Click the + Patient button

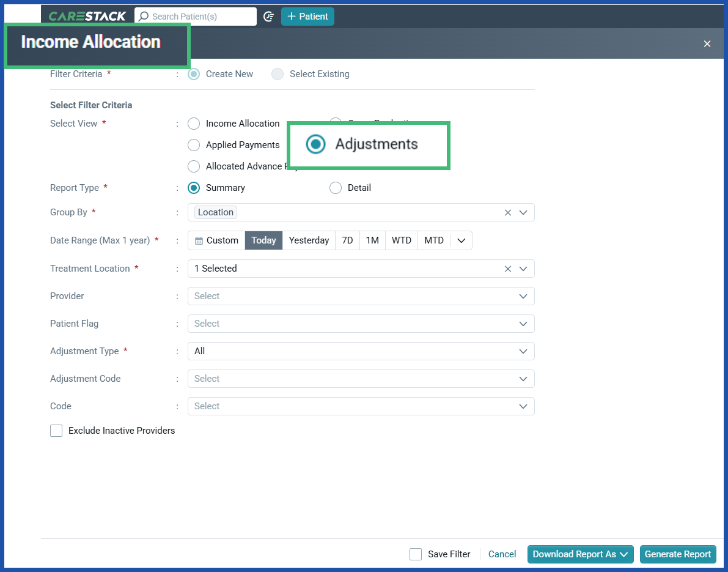pos(307,17)
